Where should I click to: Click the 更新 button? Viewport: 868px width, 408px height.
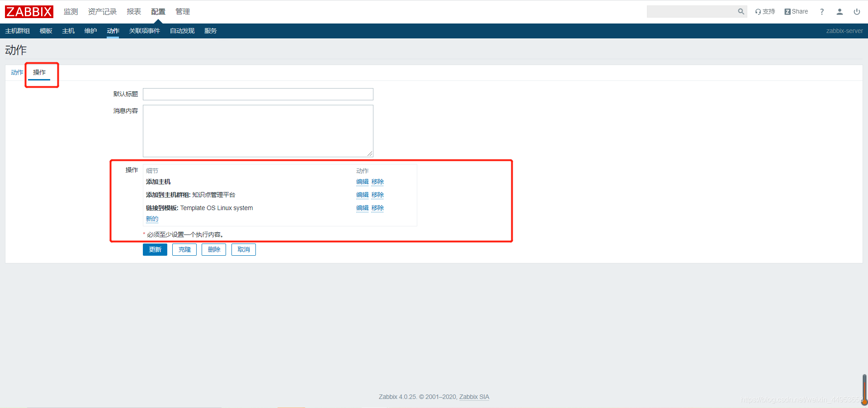coord(155,249)
